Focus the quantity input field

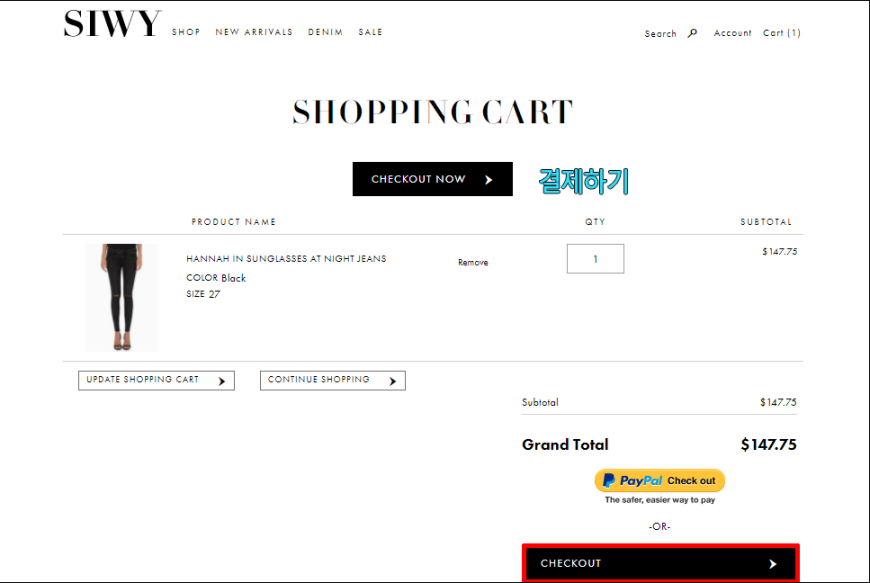pos(595,258)
